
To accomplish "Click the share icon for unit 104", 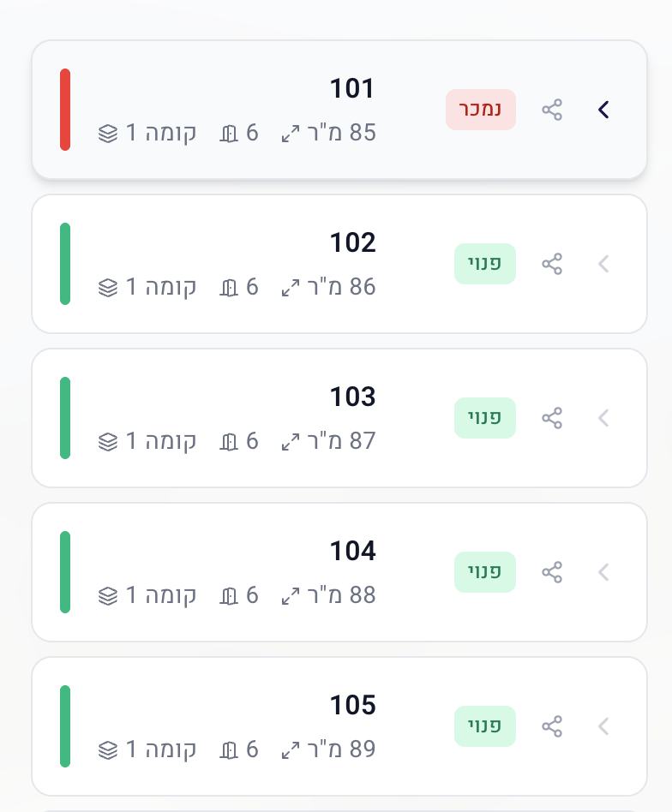I will [x=552, y=572].
